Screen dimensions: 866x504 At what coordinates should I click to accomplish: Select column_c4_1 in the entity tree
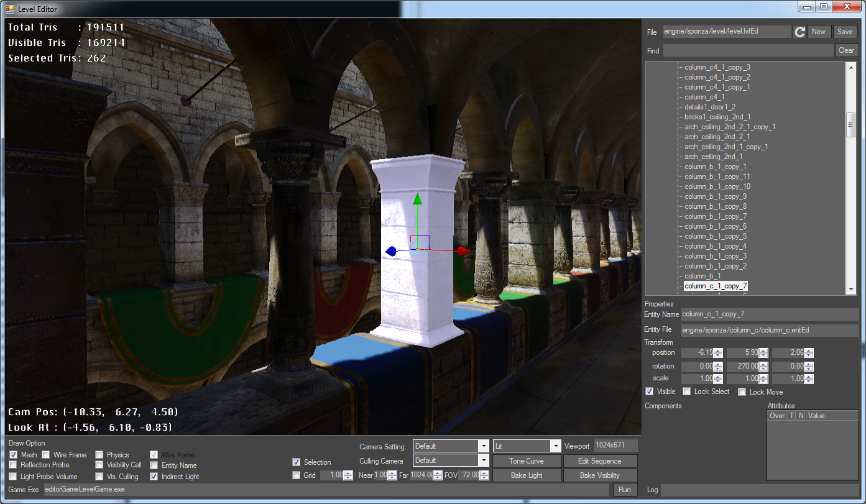[704, 97]
